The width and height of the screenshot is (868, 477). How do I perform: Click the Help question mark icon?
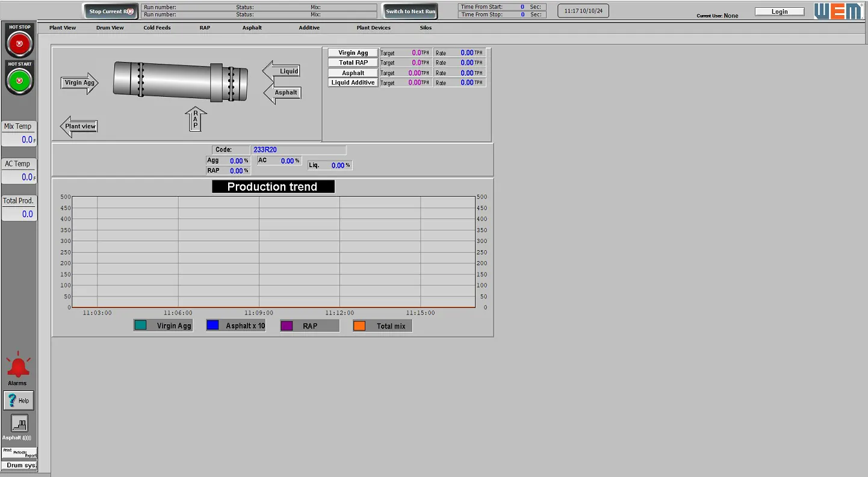point(18,400)
